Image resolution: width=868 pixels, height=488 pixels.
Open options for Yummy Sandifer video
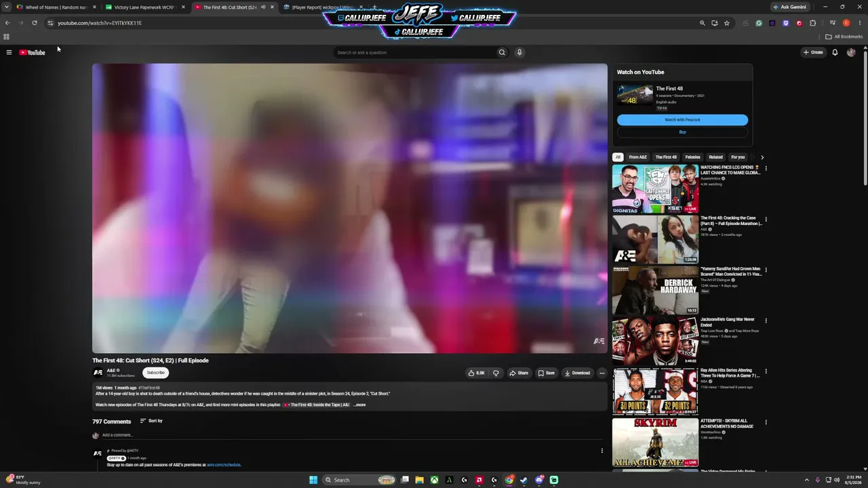coord(766,270)
